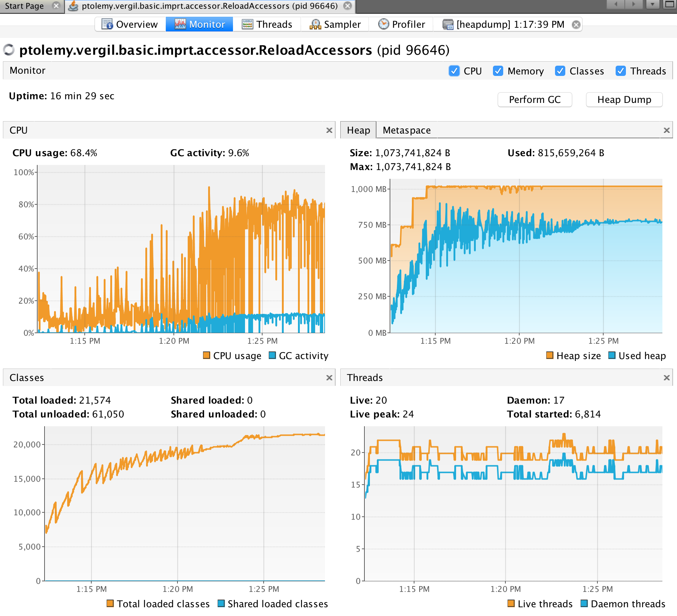Open the document list dropdown arrow
This screenshot has width=677, height=616.
tap(652, 4)
